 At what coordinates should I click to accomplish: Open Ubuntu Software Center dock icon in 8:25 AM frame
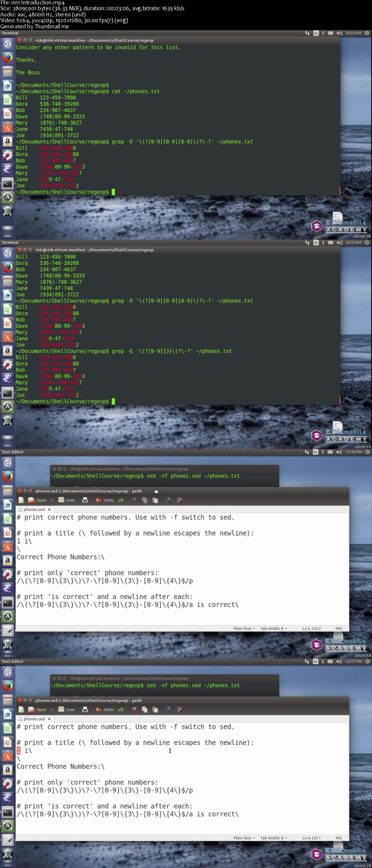point(8,337)
